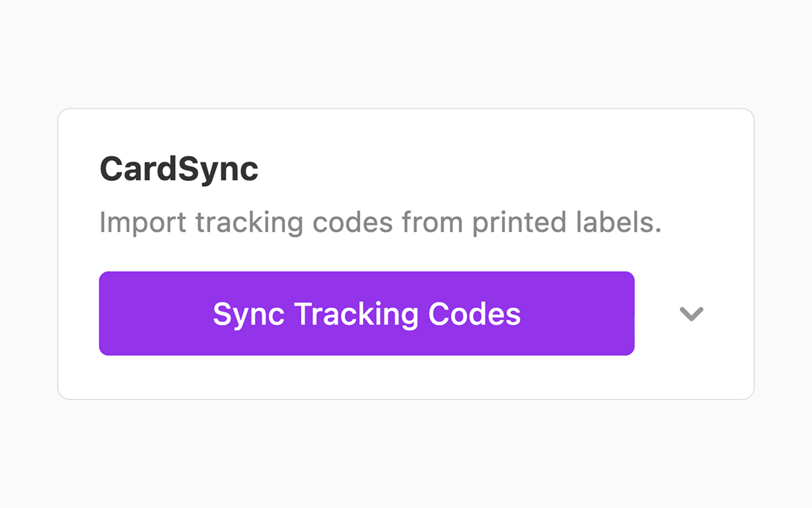The height and width of the screenshot is (508, 812).
Task: Activate the CardSync primary button
Action: (367, 313)
